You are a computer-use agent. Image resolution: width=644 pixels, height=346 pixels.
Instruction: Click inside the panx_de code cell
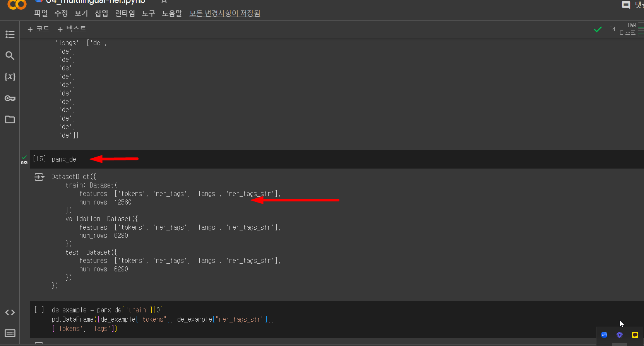coord(337,159)
